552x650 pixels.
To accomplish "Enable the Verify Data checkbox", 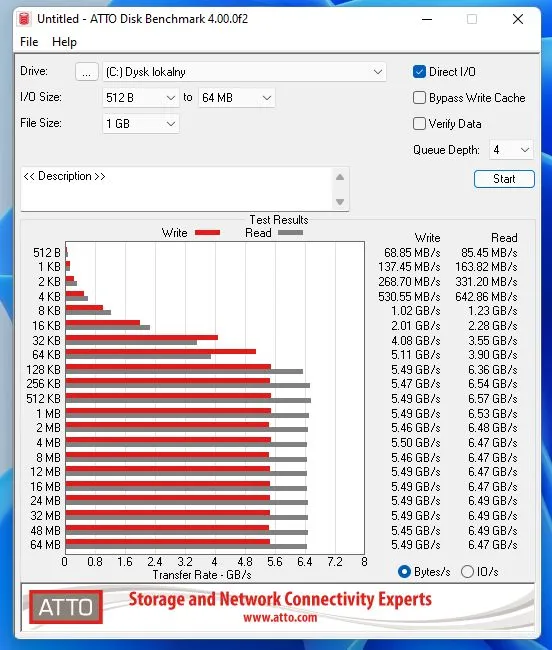I will 419,124.
